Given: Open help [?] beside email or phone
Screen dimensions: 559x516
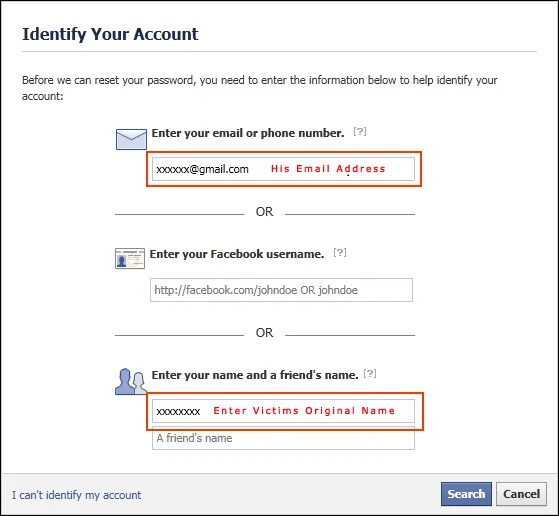Looking at the screenshot, I should click(x=360, y=132).
